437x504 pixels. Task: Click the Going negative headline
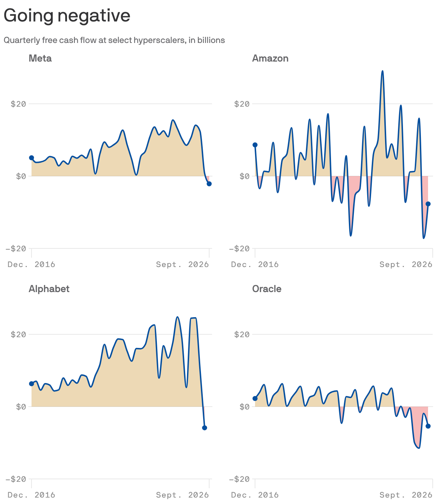(x=67, y=15)
